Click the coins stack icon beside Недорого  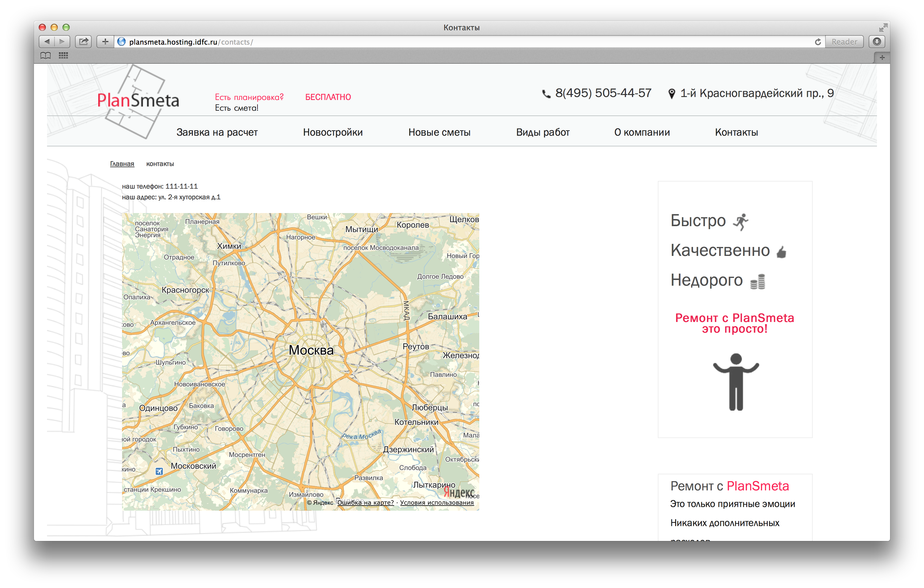(758, 282)
